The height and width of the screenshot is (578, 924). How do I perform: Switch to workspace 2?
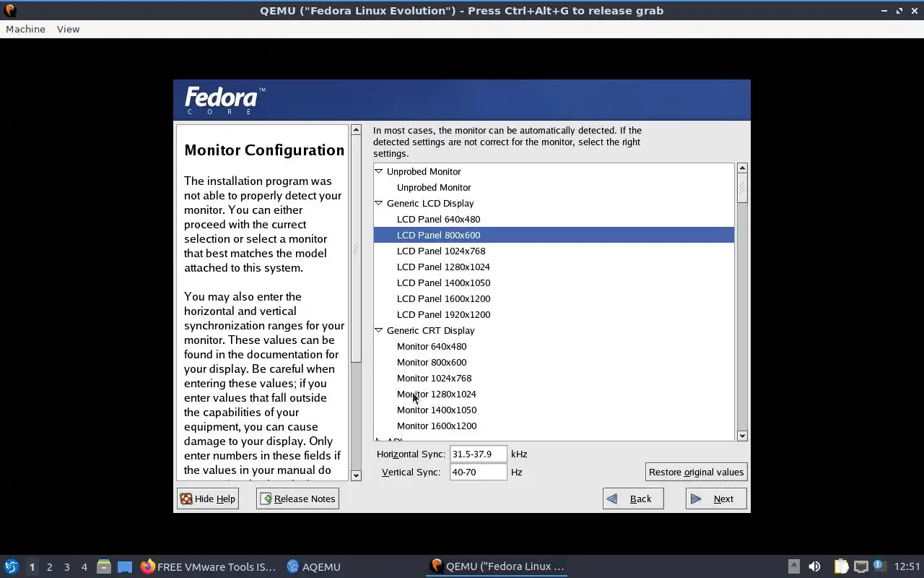pos(49,567)
